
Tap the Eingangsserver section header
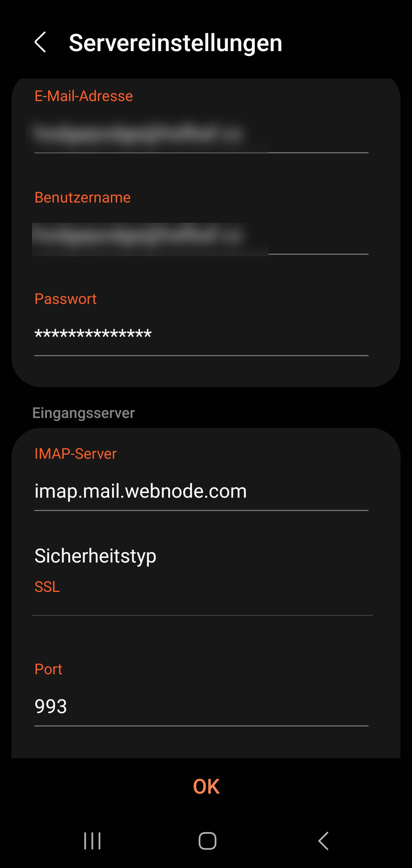pos(84,413)
